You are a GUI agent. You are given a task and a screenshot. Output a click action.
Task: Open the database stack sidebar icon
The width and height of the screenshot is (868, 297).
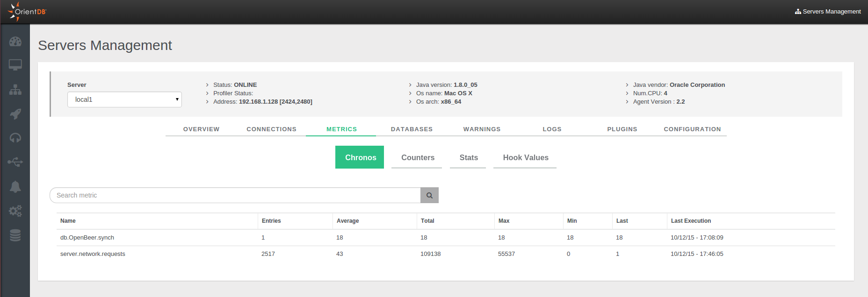15,235
